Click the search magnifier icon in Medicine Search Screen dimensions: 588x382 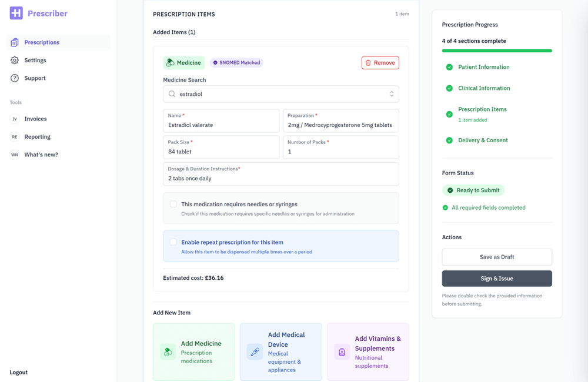point(172,94)
